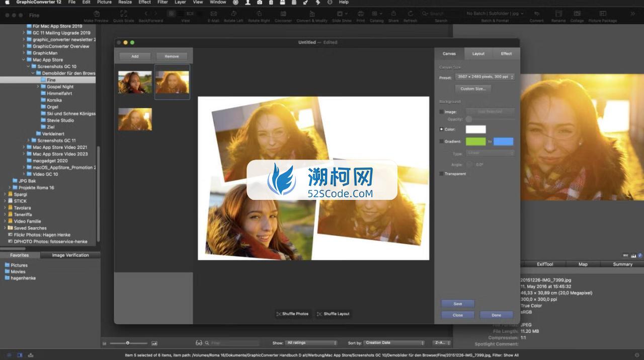The image size is (644, 360).
Task: Click the Shuffle Layout button
Action: 333,314
